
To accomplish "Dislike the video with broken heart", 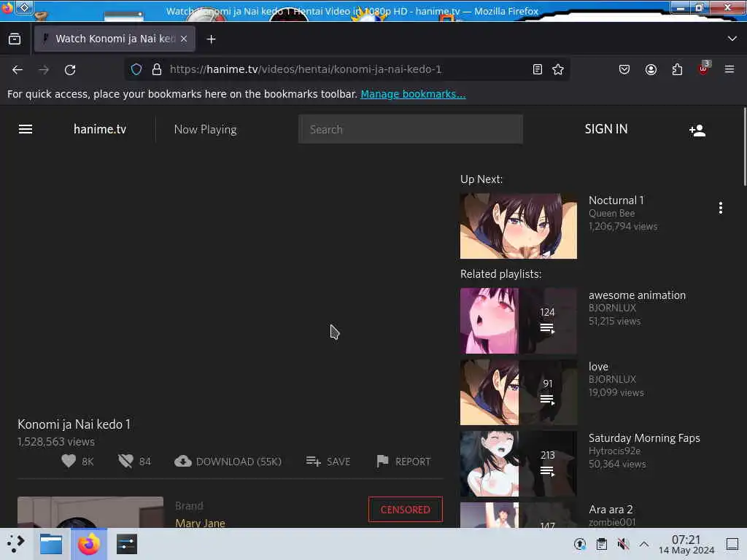I will (x=125, y=461).
